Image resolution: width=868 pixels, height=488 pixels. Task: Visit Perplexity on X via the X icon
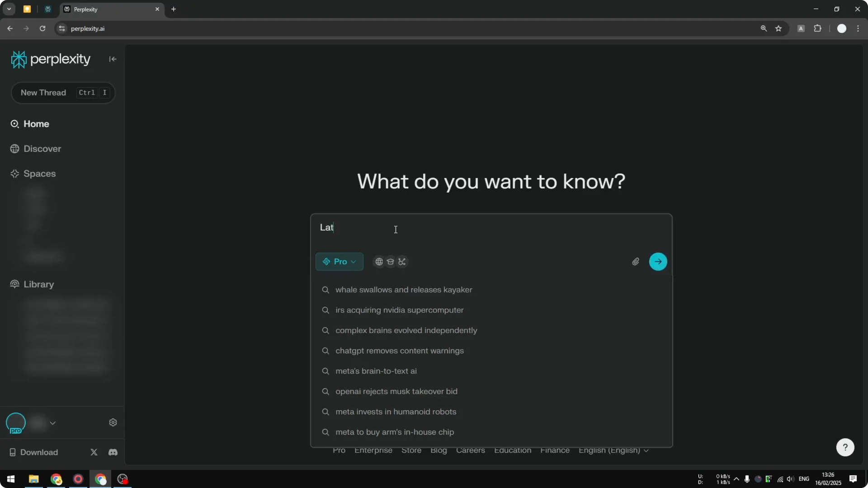coord(94,452)
